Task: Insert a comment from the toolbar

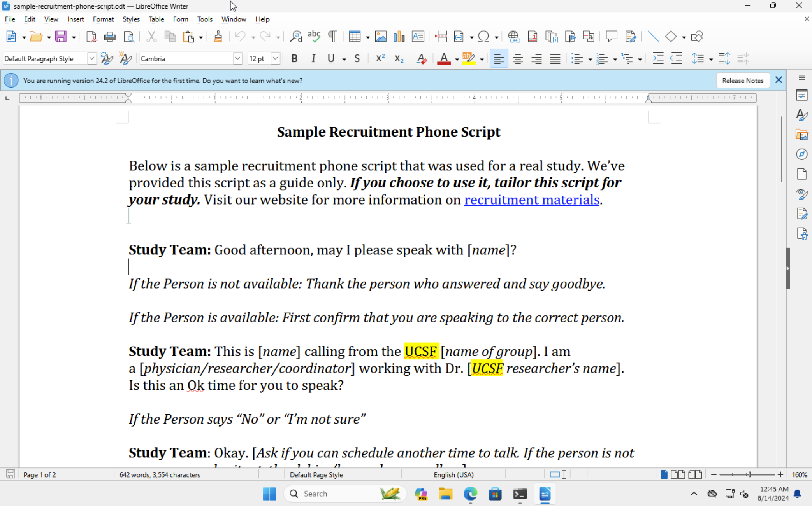Action: coord(611,37)
